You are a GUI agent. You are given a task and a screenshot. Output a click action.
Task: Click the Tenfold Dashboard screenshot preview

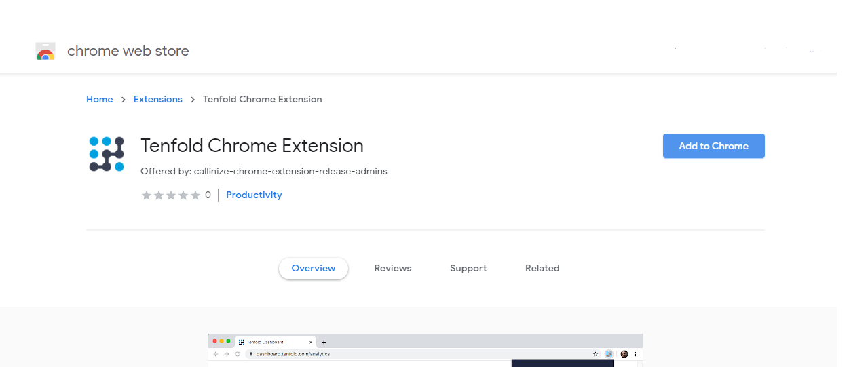pos(426,350)
